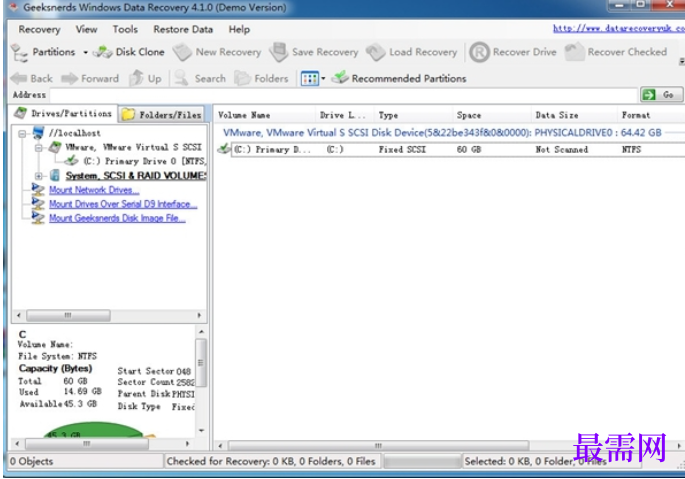Click the details panel scroll down arrow
Image resolution: width=685 pixels, height=479 pixels.
pos(201,431)
